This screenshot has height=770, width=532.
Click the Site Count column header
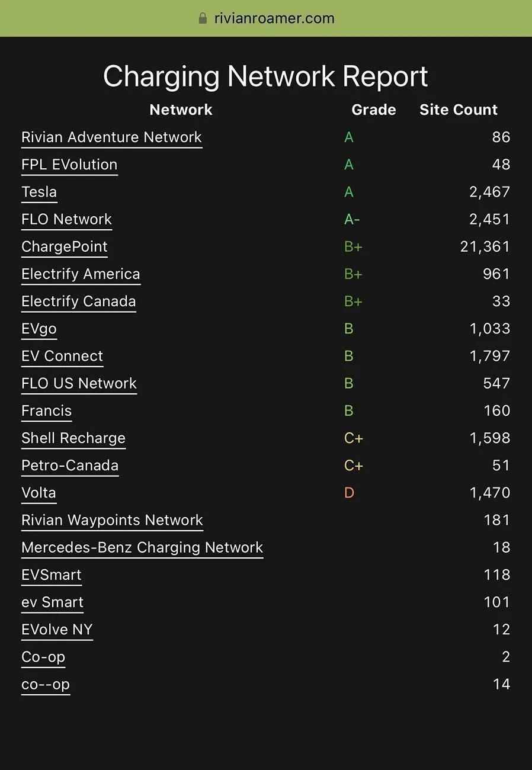pos(459,110)
